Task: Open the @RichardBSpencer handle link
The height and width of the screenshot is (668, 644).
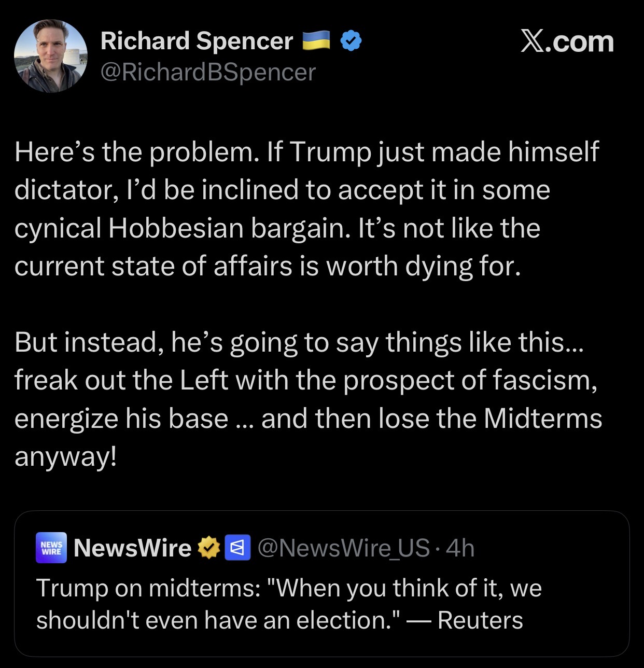Action: pyautogui.click(x=208, y=72)
